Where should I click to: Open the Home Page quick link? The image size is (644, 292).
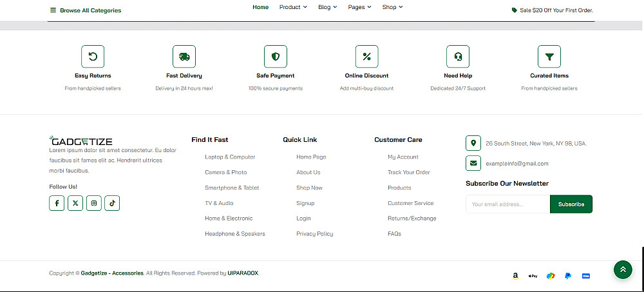pos(311,157)
